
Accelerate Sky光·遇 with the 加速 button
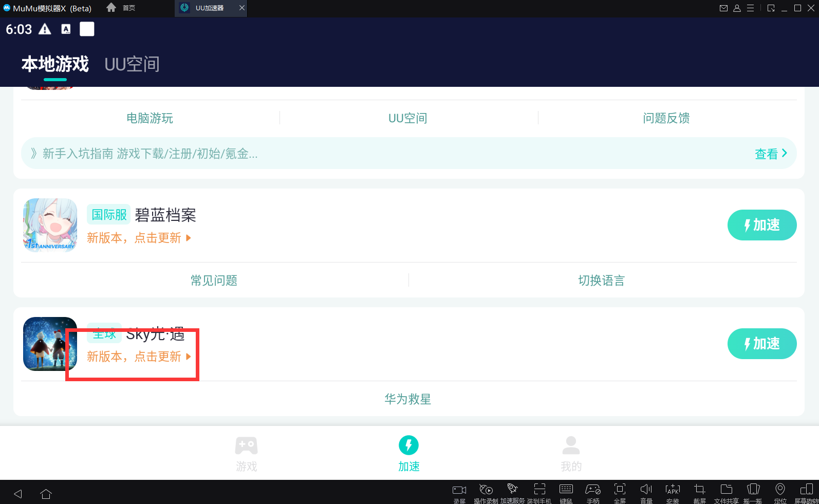(762, 344)
